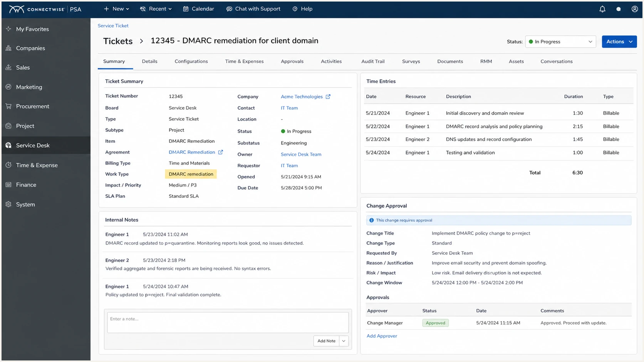Click the My Favorites star icon
This screenshot has height=362, width=644.
(8, 29)
